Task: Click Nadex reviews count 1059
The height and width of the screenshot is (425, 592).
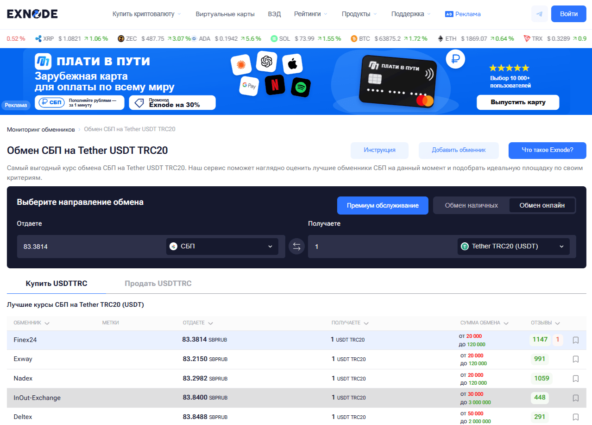Action: tap(541, 378)
